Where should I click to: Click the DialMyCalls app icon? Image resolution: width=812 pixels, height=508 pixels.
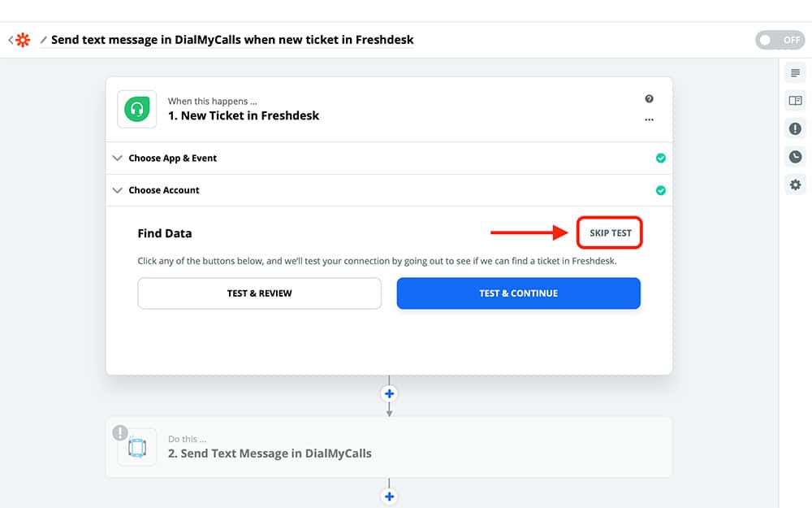point(137,447)
